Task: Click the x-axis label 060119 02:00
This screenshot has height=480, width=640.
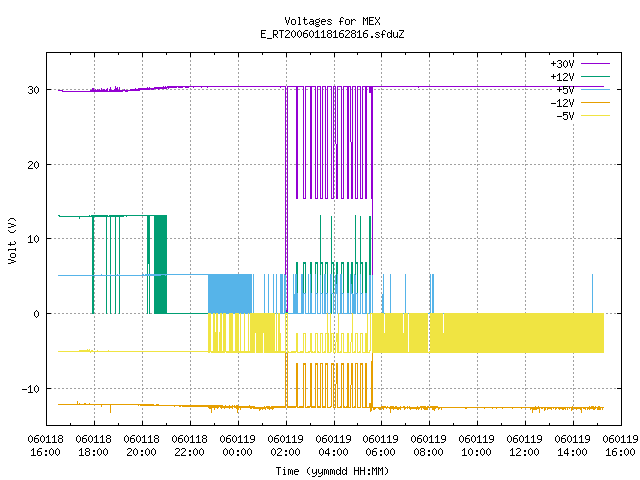Action: click(x=285, y=446)
